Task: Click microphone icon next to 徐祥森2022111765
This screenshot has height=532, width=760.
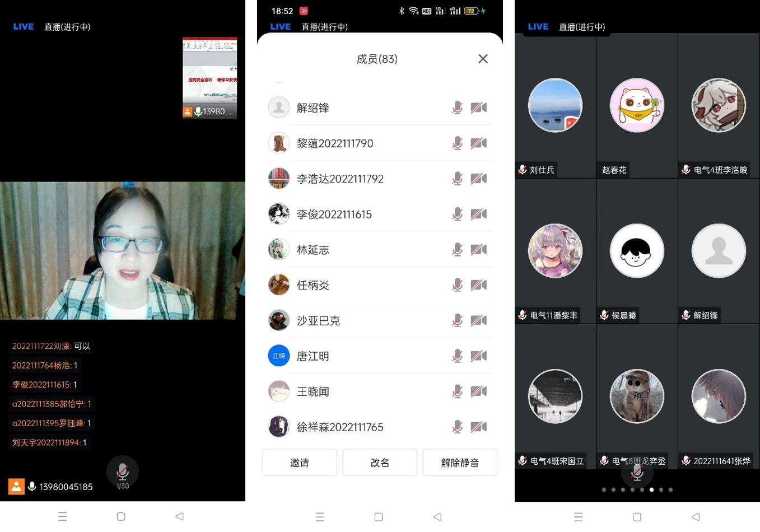Action: [457, 427]
